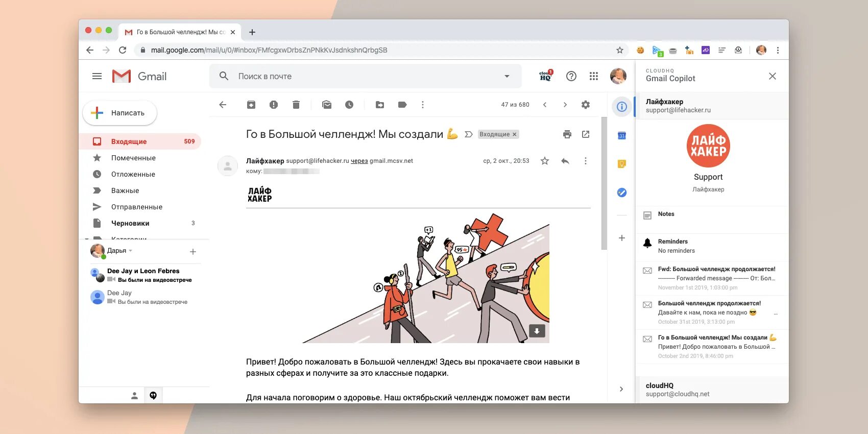868x434 pixels.
Task: Compose new email with Написать
Action: click(119, 113)
